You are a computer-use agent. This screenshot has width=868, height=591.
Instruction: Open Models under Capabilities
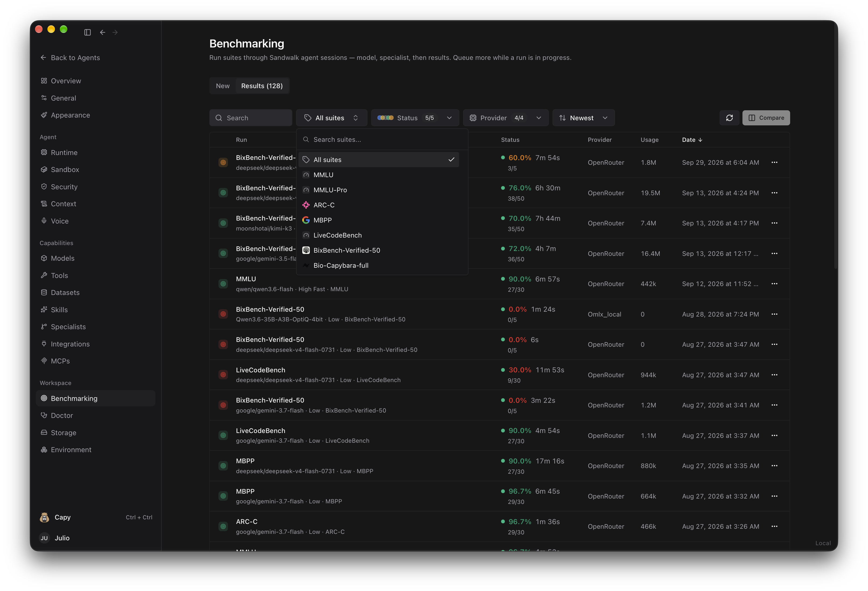coord(95,258)
